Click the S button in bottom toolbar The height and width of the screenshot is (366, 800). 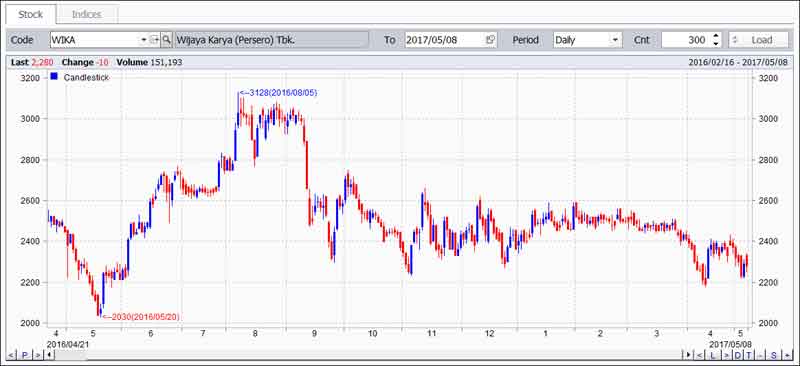pos(773,355)
